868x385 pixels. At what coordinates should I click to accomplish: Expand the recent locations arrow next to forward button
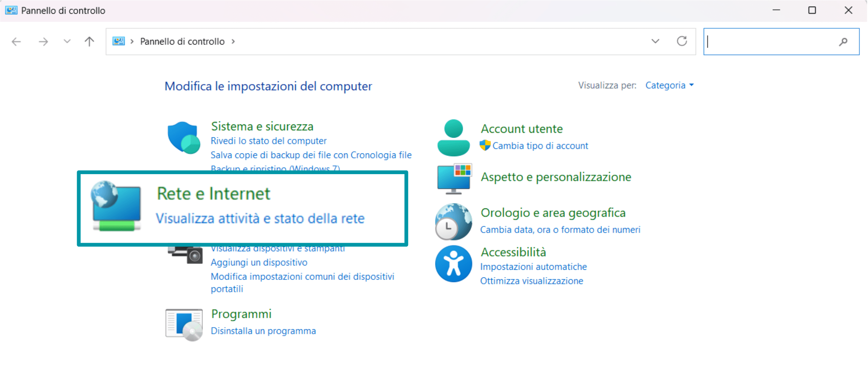pos(66,41)
